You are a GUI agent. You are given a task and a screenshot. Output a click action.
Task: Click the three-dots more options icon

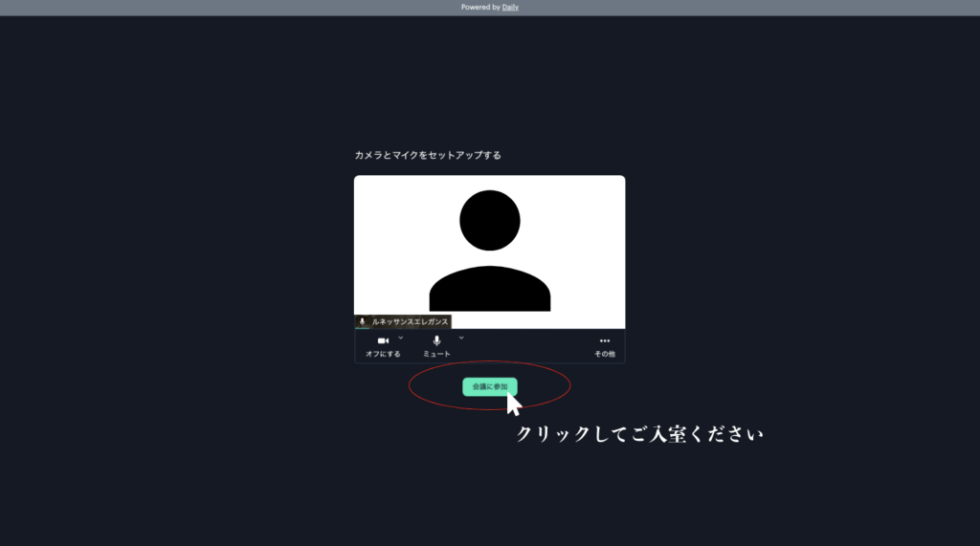coord(605,340)
